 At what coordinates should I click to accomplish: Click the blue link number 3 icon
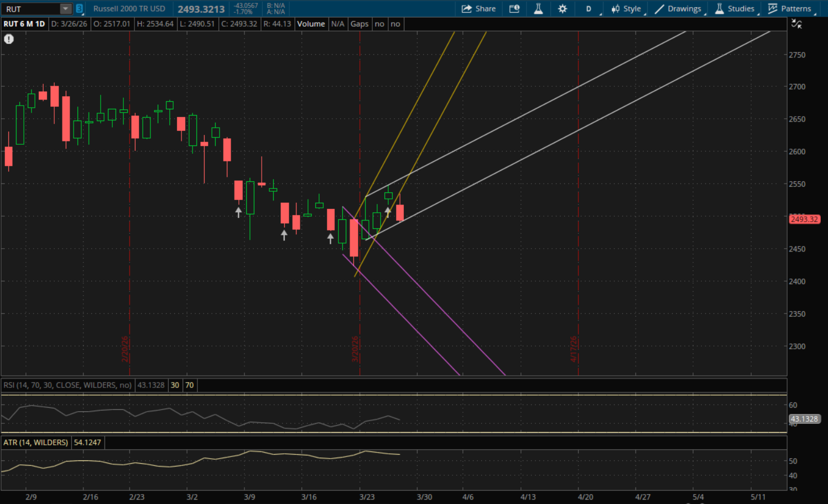coord(80,9)
